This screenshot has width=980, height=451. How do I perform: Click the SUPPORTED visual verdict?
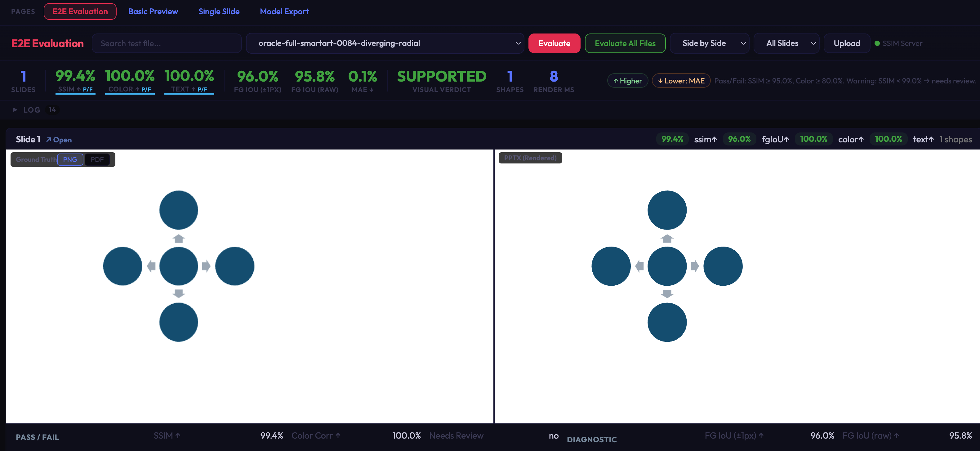pyautogui.click(x=442, y=77)
